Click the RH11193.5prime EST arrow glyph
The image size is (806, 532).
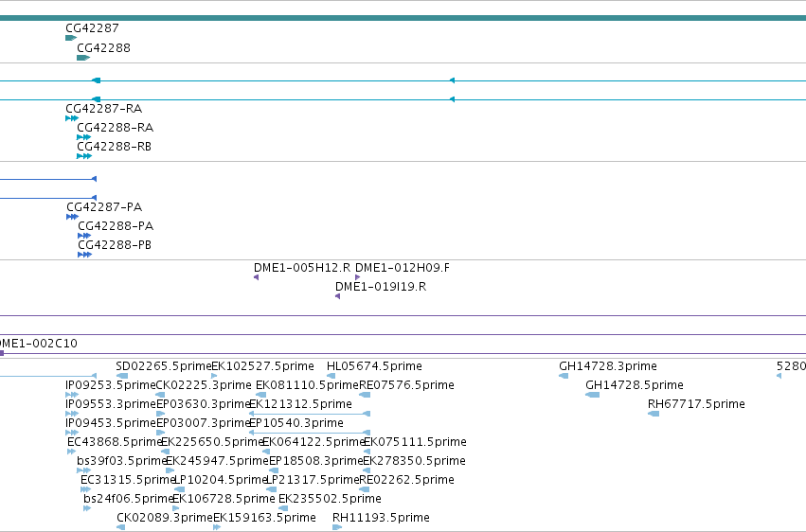pos(337,527)
